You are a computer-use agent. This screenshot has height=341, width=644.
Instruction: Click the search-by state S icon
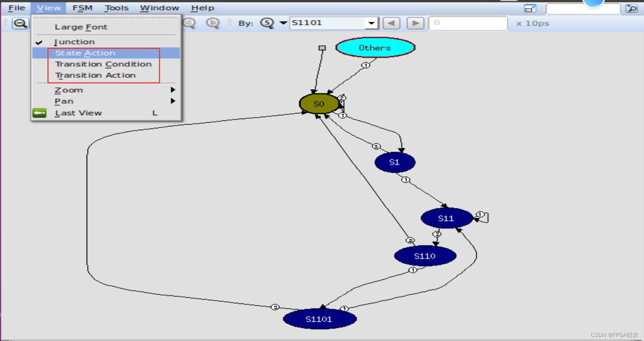(267, 23)
